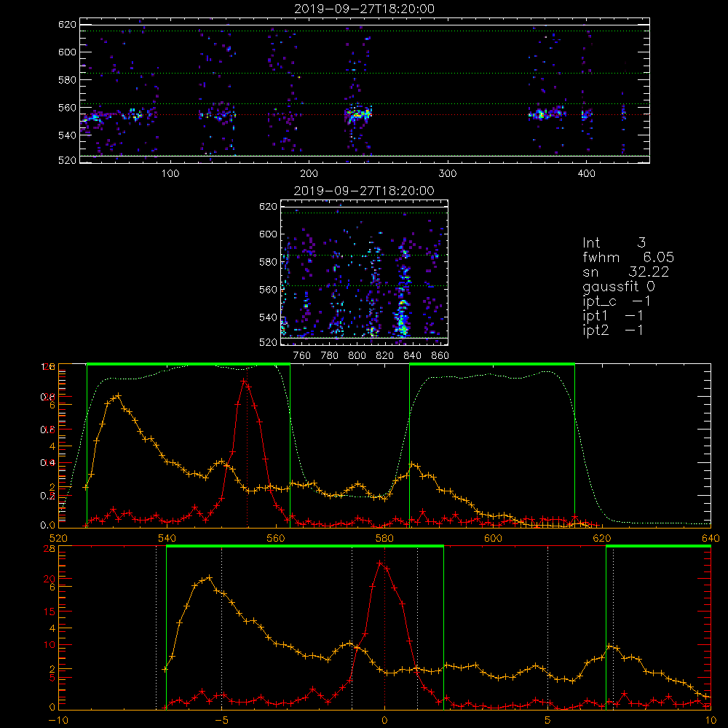728x728 pixels.
Task: Select the 'fwhm 6.05' readout line
Action: (x=628, y=257)
